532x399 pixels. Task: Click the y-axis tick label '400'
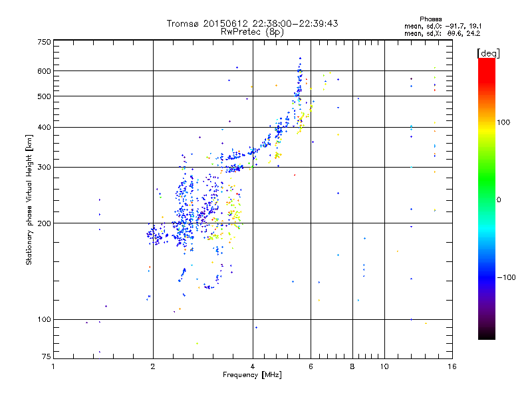pos(44,128)
